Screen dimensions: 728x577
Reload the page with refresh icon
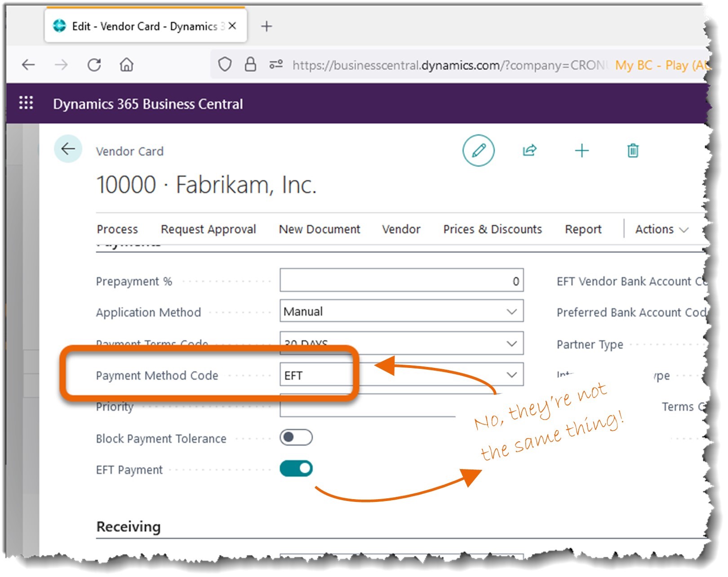pos(94,65)
